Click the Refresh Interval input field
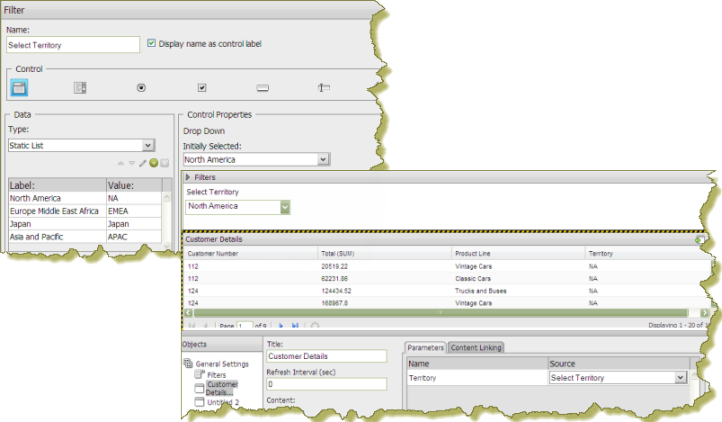722x422 pixels. click(x=326, y=384)
